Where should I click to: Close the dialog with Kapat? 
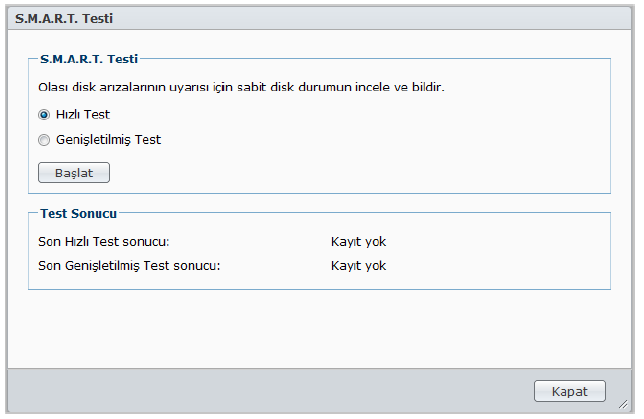(570, 391)
